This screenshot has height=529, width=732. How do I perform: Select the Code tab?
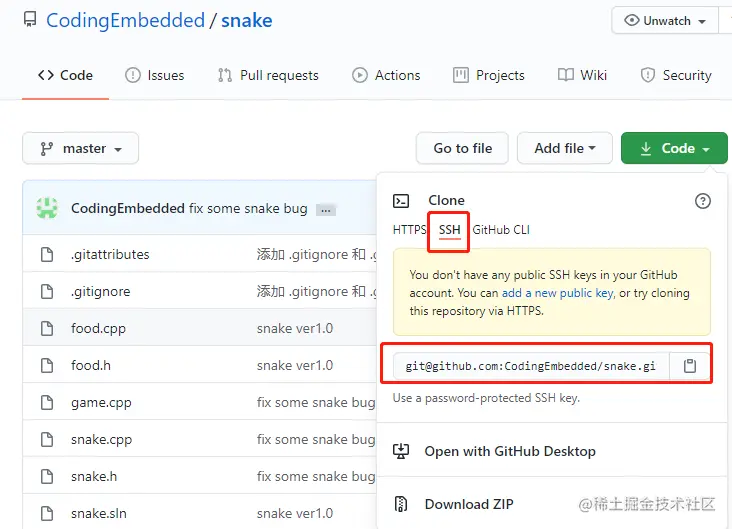(x=65, y=75)
